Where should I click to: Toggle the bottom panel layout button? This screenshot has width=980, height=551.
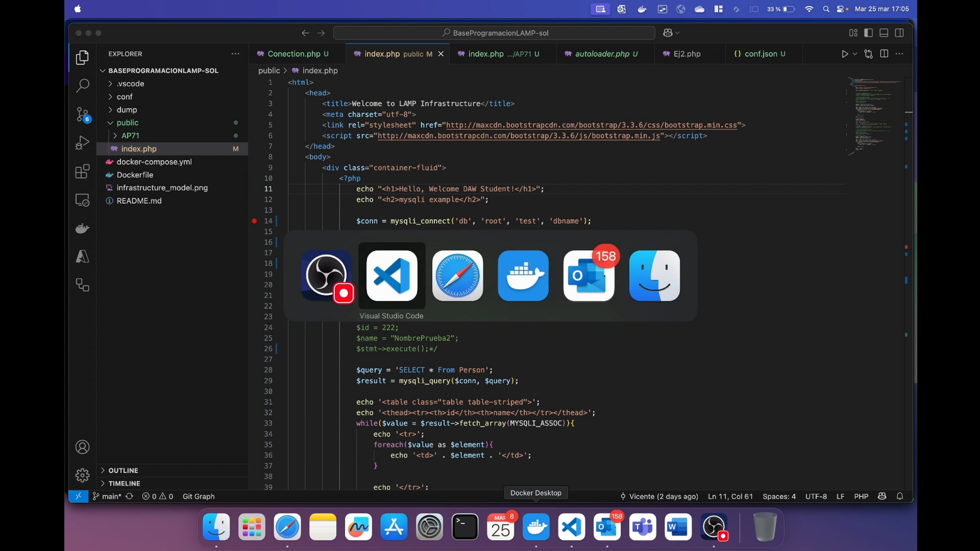tap(884, 33)
